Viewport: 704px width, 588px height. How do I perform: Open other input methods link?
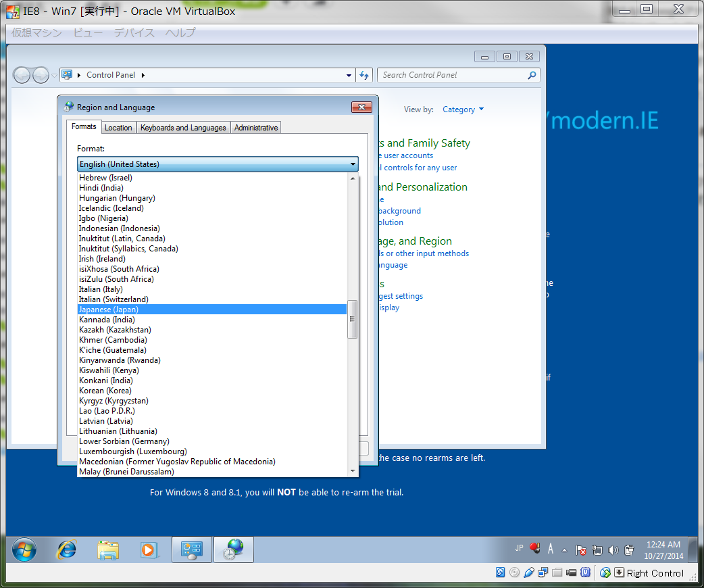424,253
